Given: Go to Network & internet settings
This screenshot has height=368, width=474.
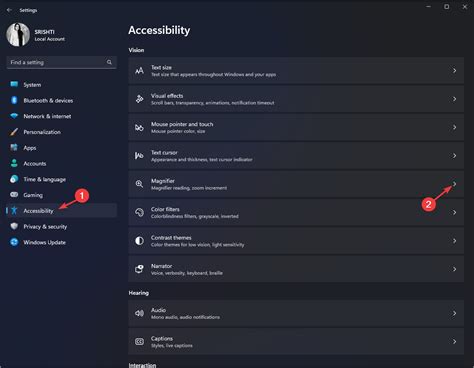Looking at the screenshot, I should pyautogui.click(x=47, y=116).
